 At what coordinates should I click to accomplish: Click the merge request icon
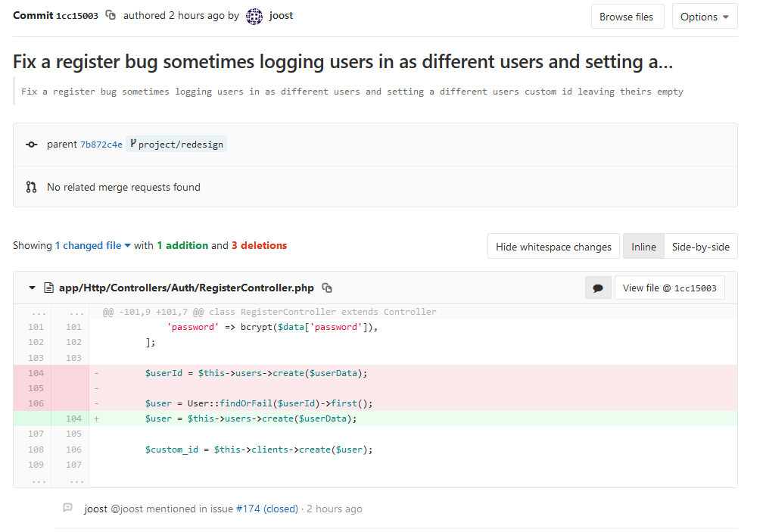(31, 187)
